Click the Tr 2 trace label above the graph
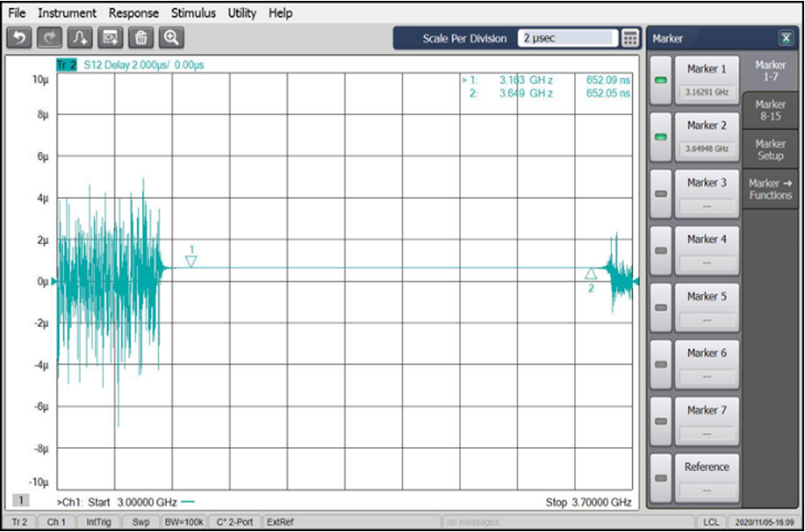805x532 pixels. [66, 65]
